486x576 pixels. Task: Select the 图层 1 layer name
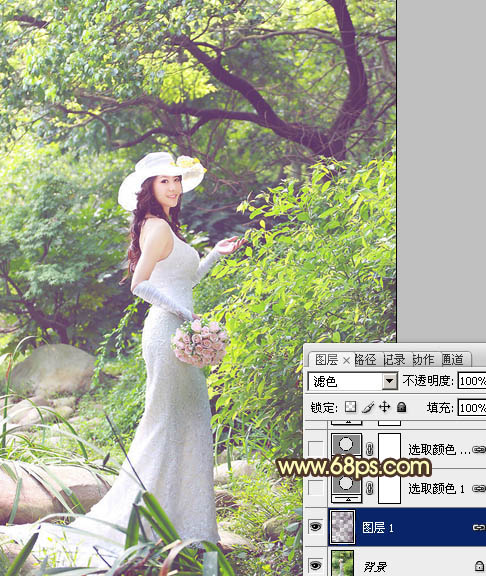point(378,528)
